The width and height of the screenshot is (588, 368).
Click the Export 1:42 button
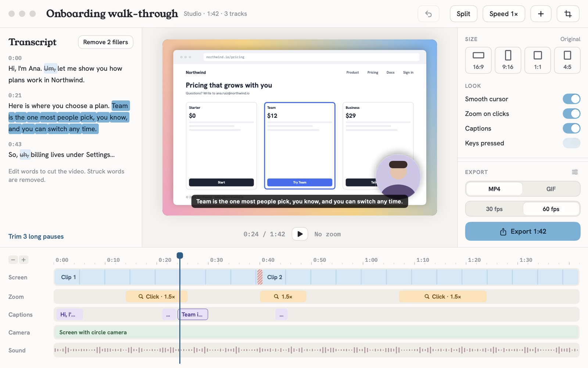523,231
